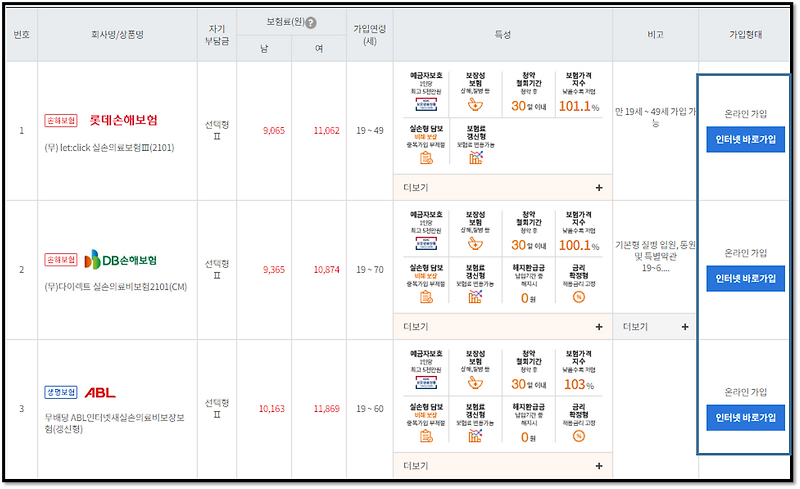Click 예금자보호 badge icon in DB손해보험 row

[426, 244]
